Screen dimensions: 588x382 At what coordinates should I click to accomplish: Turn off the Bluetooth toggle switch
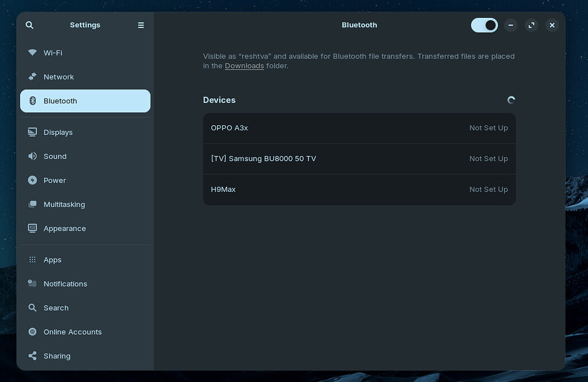coord(484,25)
